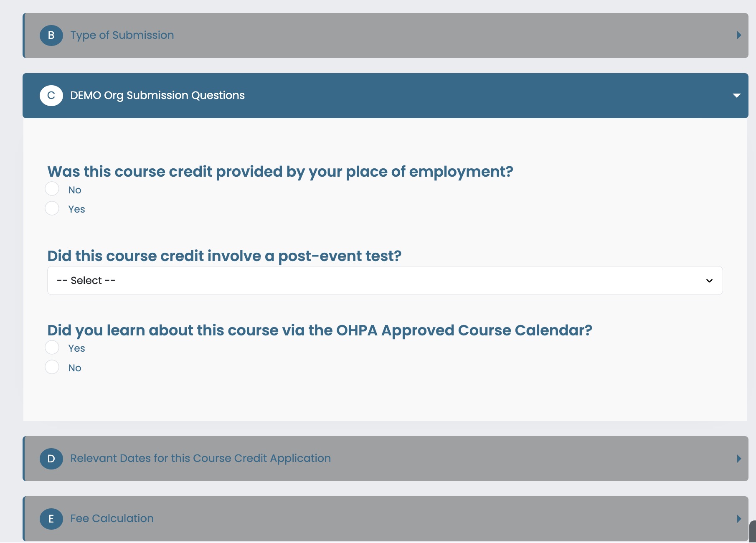Open the Type of Submission section title
Screen dimensions: 756x543
pyautogui.click(x=122, y=36)
